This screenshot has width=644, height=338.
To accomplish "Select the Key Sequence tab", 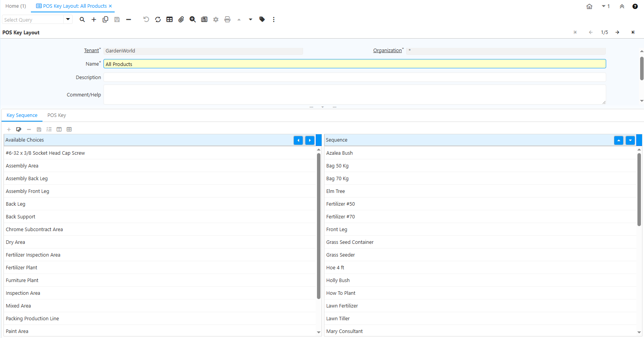I will 22,115.
